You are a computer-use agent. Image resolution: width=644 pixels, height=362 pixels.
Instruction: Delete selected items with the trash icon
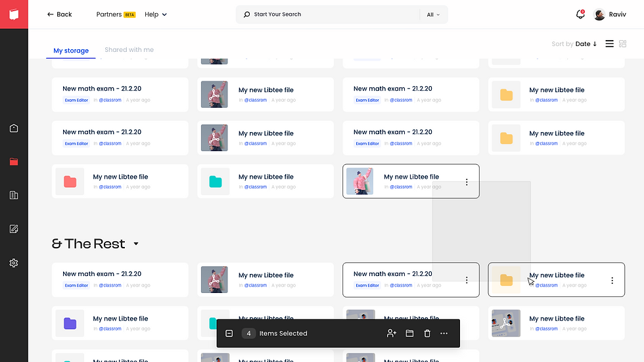pos(427,333)
